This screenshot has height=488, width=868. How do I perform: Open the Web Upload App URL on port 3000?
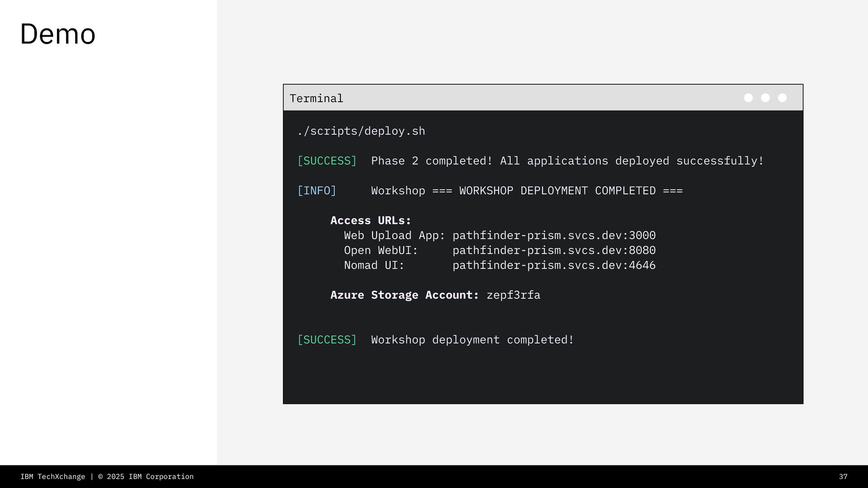click(x=554, y=235)
